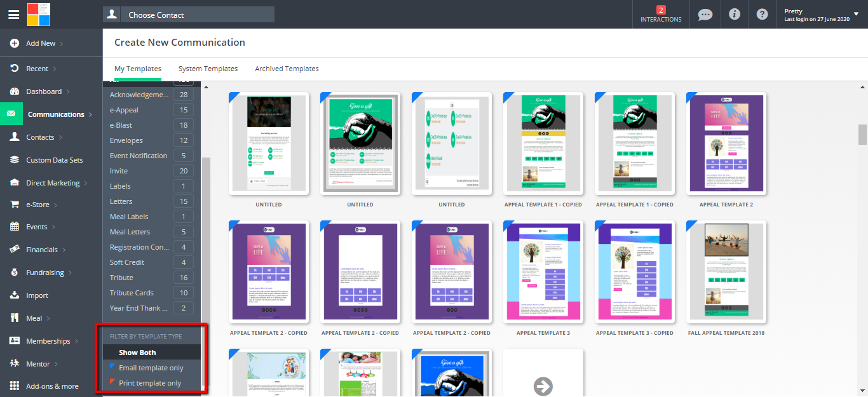Click the Recent history icon

click(14, 68)
